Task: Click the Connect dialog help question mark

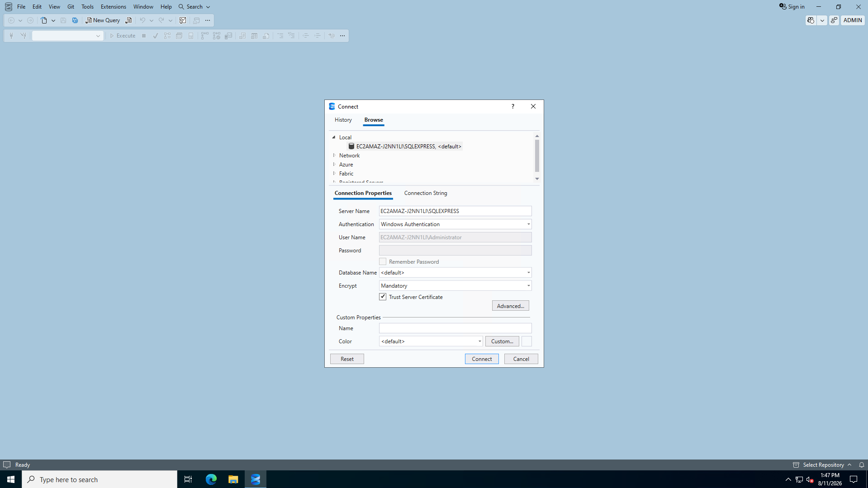Action: click(x=512, y=106)
